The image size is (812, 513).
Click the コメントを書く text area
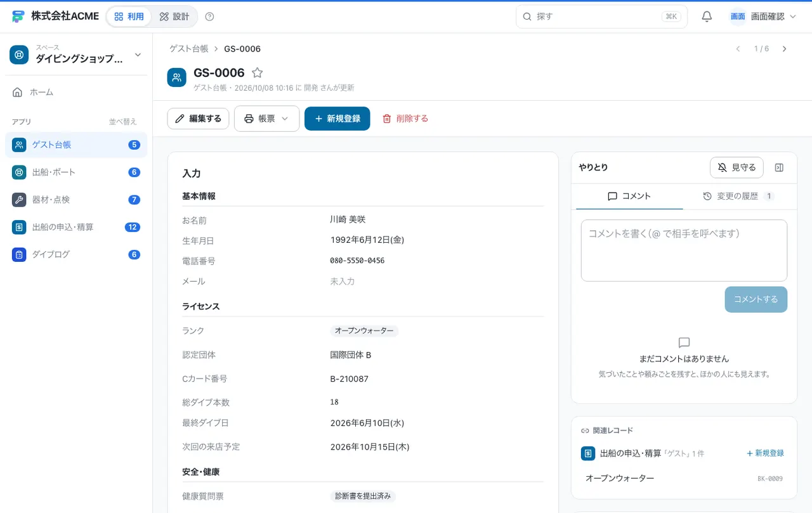684,250
